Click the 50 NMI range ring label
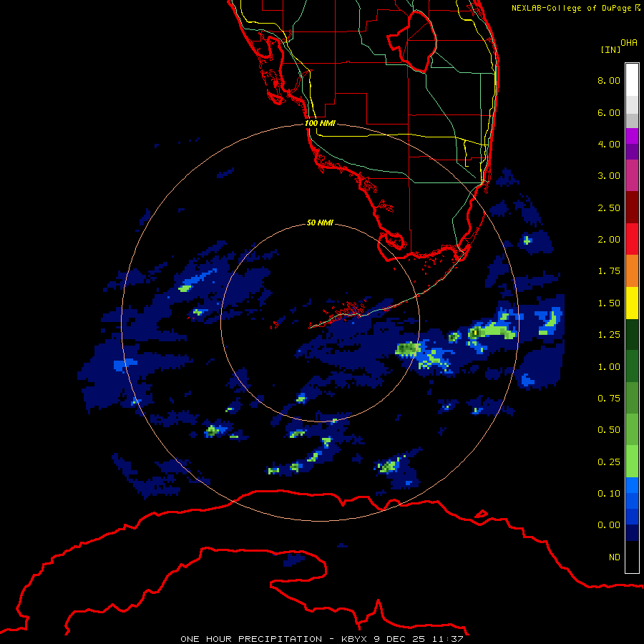644x644 pixels. (x=320, y=223)
